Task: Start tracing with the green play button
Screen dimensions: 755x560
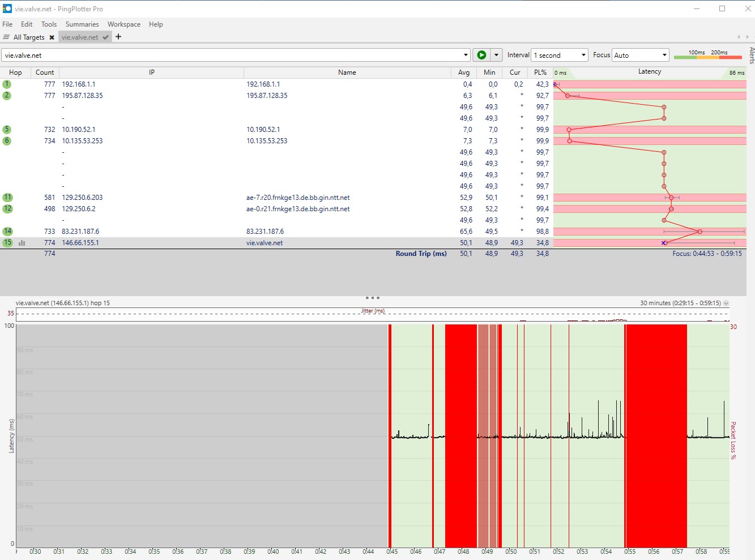Action: point(481,55)
